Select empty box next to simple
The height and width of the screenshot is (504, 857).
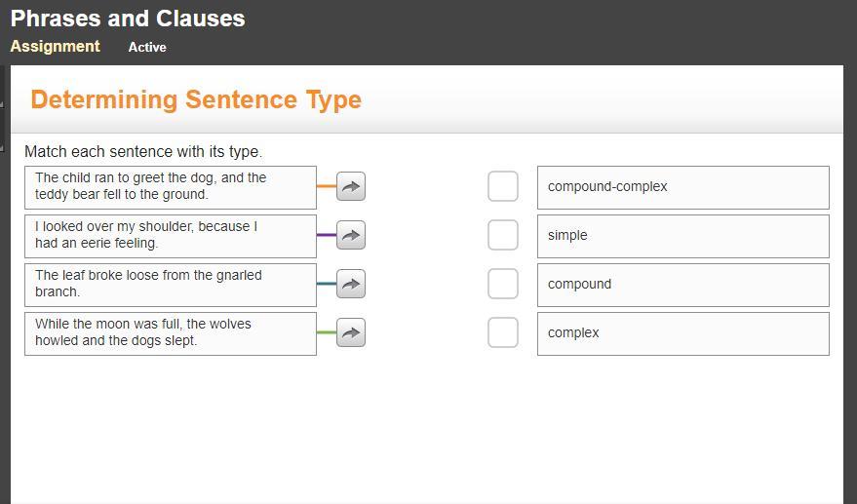coord(503,235)
